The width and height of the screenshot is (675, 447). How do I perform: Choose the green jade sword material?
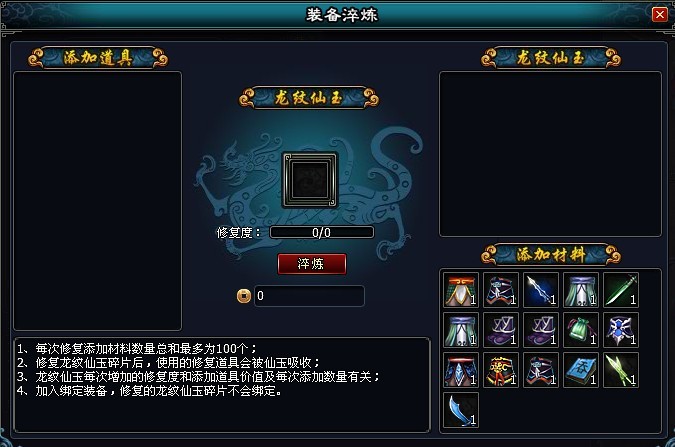tap(621, 290)
